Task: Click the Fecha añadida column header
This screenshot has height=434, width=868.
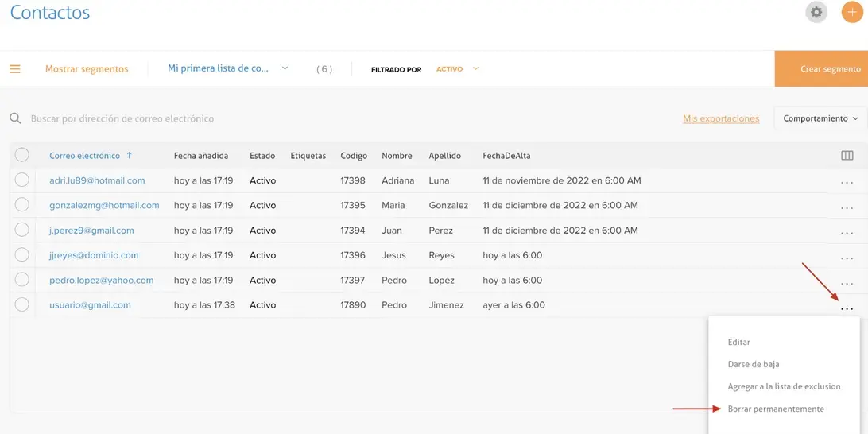Action: pyautogui.click(x=201, y=156)
